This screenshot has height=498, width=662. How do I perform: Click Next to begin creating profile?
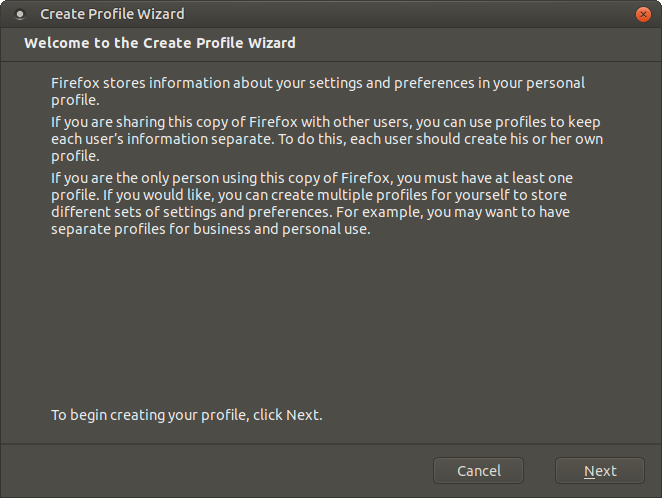tap(600, 471)
